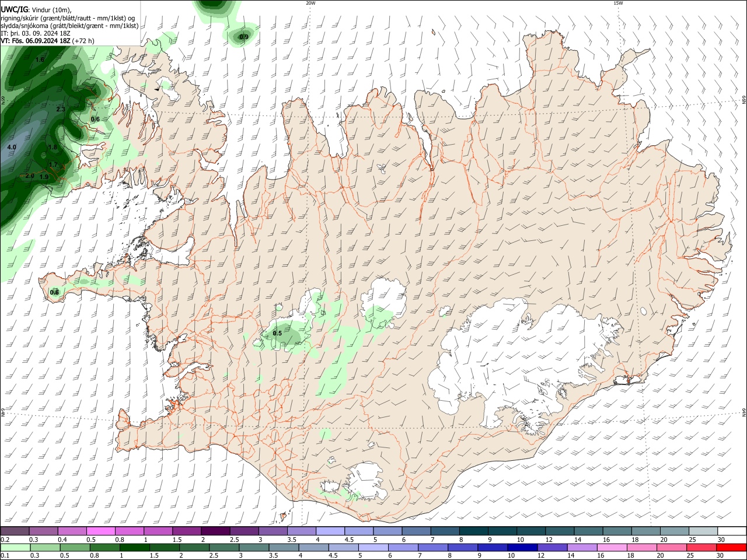Click the 2.0 precipitation value on the map
The height and width of the screenshot is (560, 747).
pyautogui.click(x=30, y=176)
